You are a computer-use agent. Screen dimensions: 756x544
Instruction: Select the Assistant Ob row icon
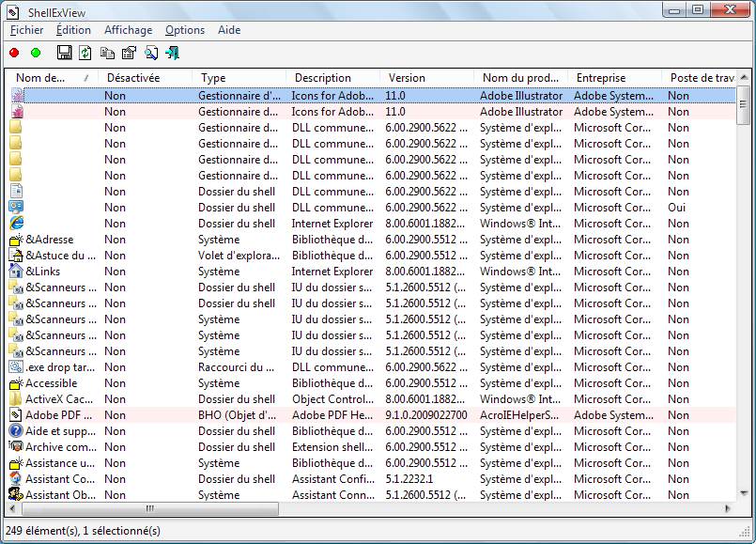point(16,495)
